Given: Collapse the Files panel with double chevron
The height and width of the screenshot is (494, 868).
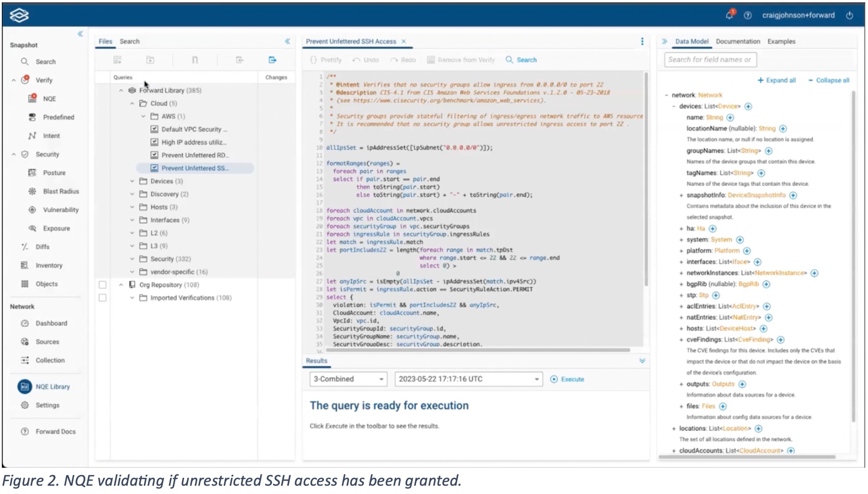Looking at the screenshot, I should (x=287, y=41).
